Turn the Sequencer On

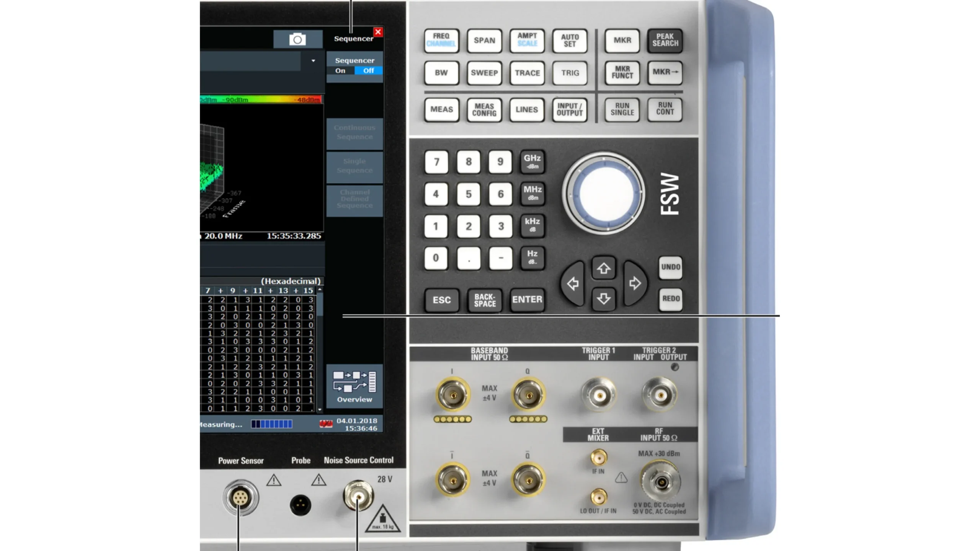(x=340, y=71)
